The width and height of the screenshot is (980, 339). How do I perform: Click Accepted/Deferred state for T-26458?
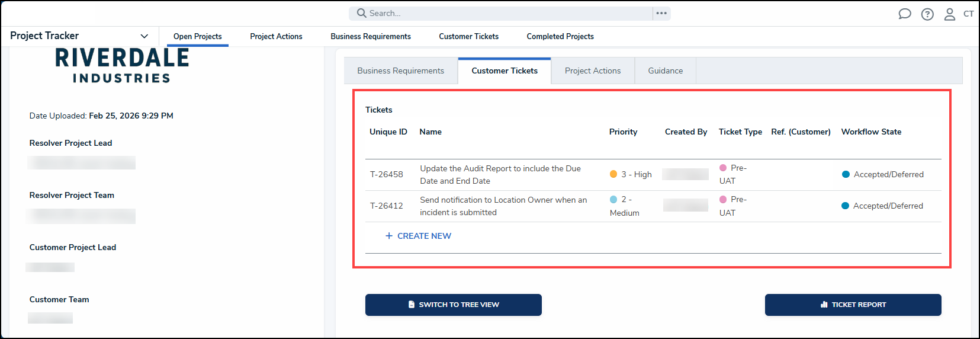click(883, 174)
